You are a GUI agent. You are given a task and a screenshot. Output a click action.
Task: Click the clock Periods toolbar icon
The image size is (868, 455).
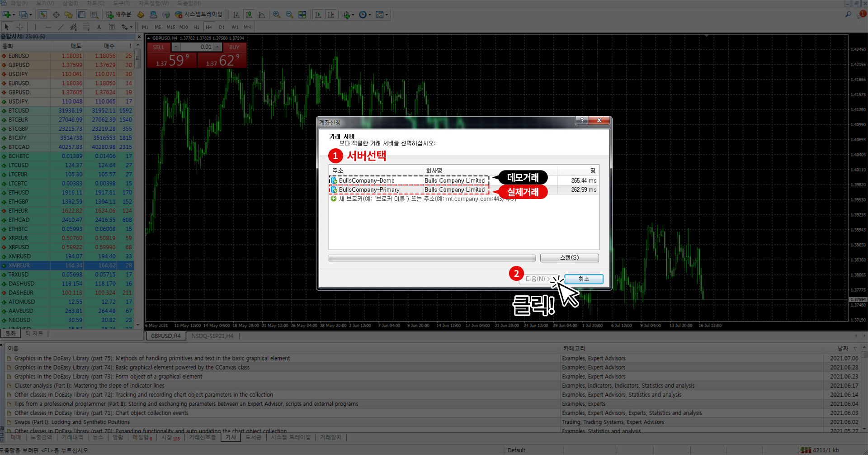[363, 14]
